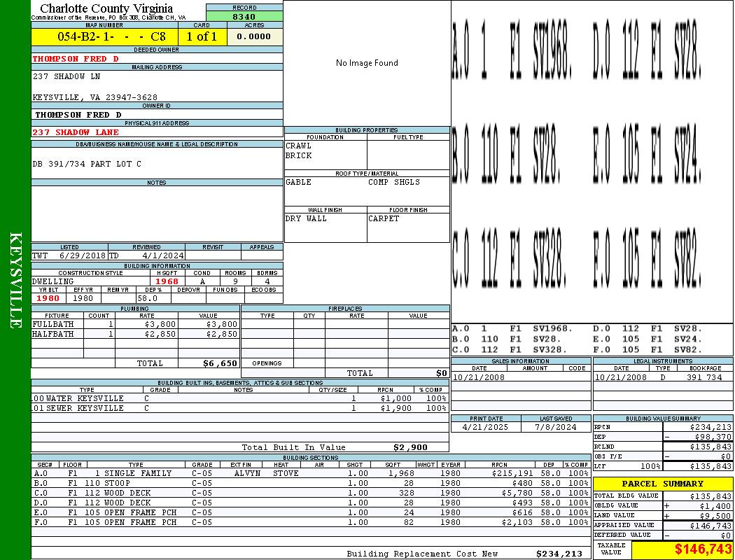The width and height of the screenshot is (735, 560).
Task: Click last saved date 7/8/2024
Action: [556, 427]
